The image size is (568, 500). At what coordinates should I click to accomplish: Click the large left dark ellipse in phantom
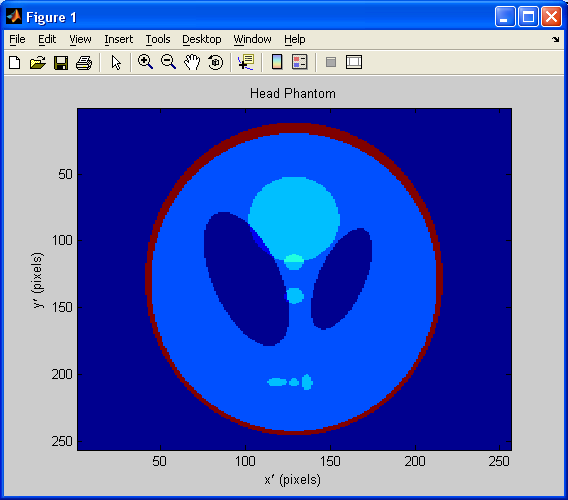tap(246, 279)
